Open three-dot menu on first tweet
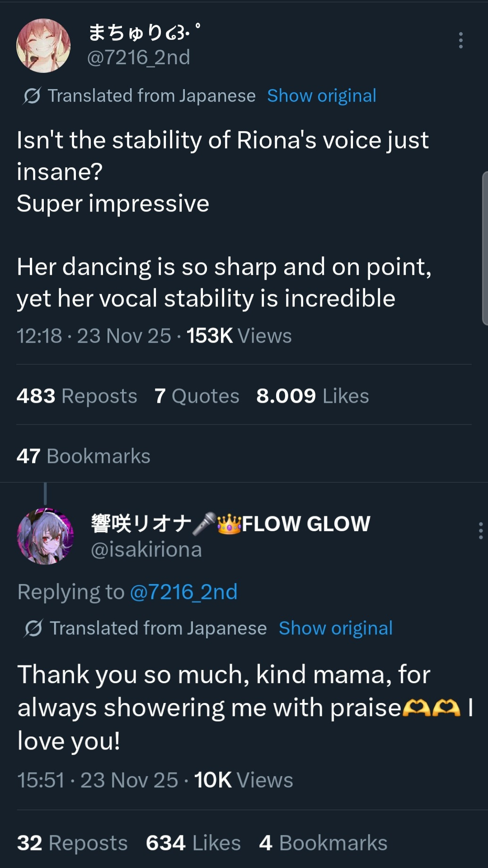 tap(460, 41)
